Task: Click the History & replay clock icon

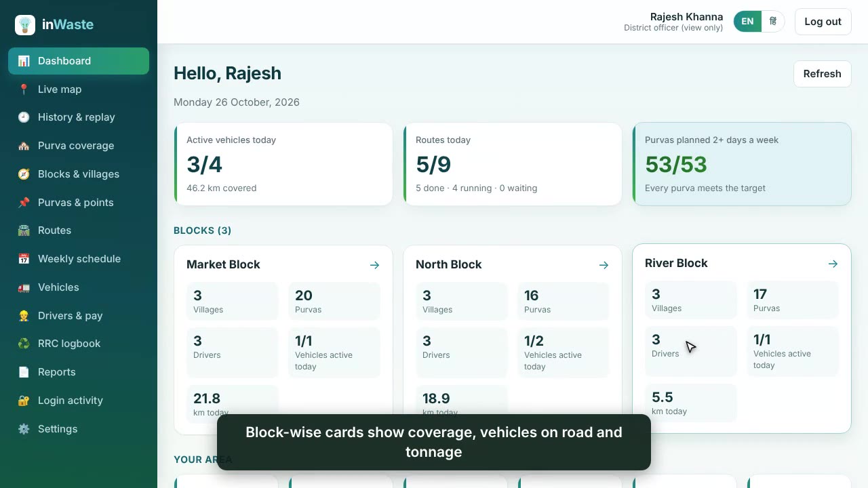Action: point(24,117)
